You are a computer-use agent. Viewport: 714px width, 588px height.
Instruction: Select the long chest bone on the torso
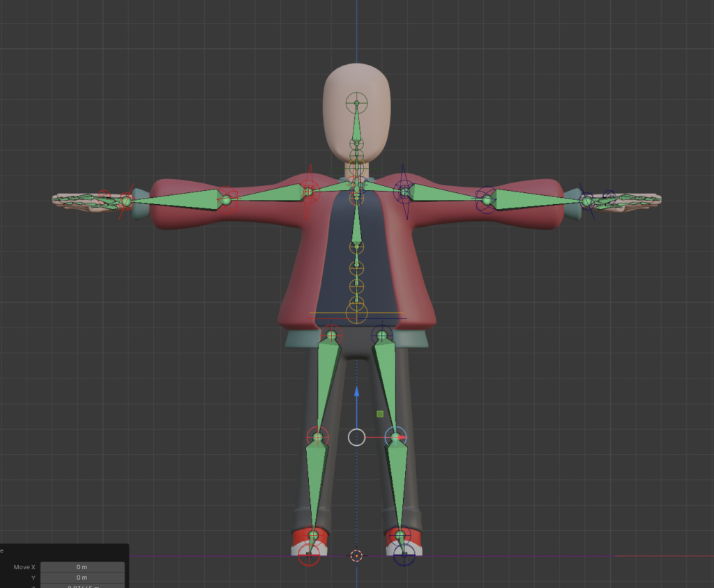click(x=356, y=222)
